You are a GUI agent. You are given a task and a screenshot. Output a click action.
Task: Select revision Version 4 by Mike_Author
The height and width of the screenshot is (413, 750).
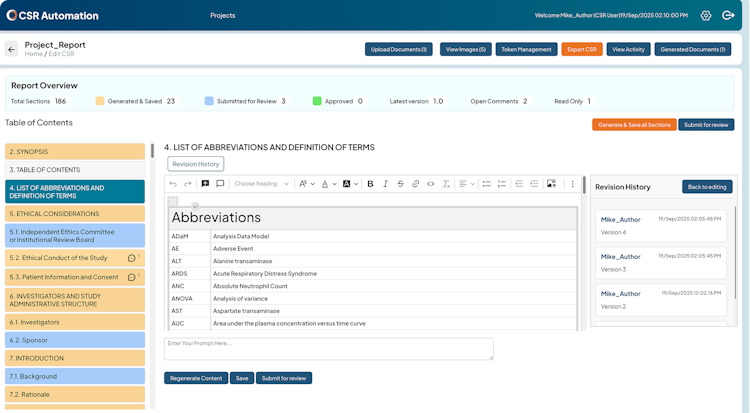pos(661,225)
